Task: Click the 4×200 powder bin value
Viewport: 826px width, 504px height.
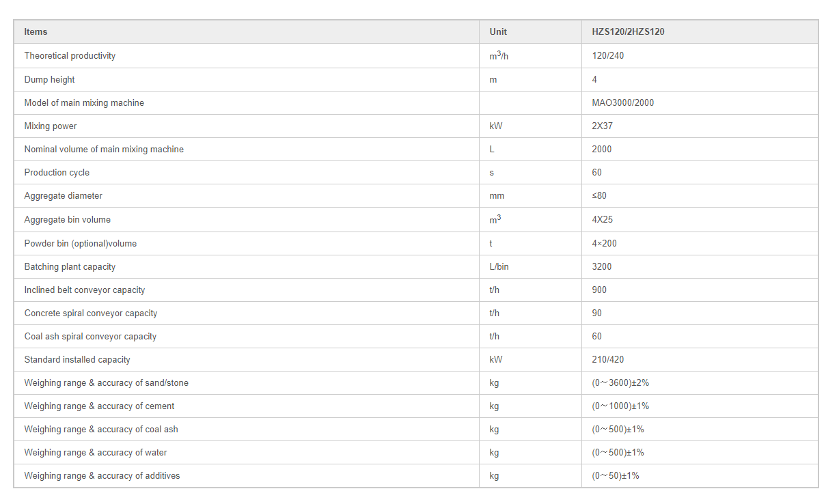Action: coord(604,244)
